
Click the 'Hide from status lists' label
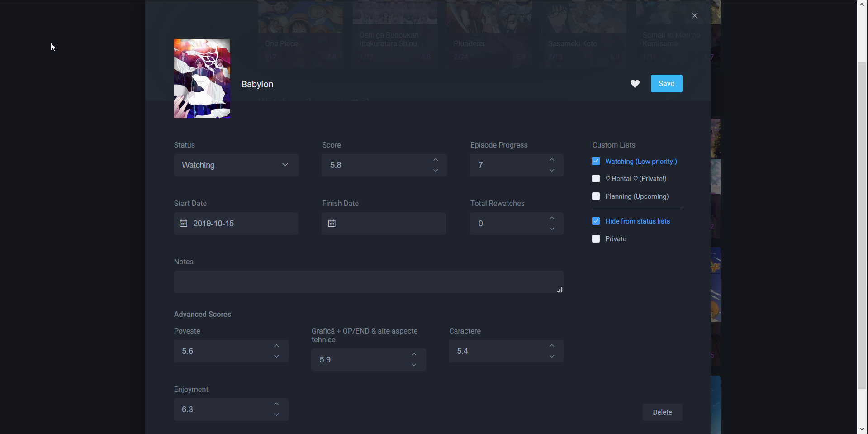(638, 221)
